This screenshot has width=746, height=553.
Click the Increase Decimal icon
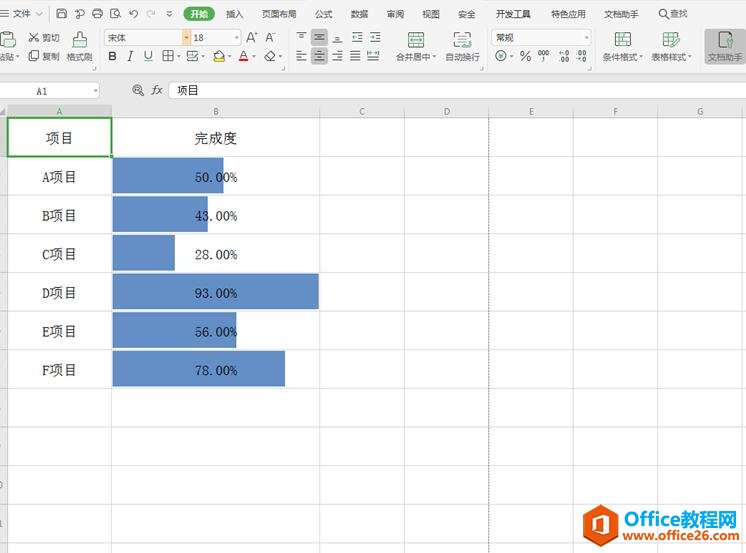coord(564,56)
